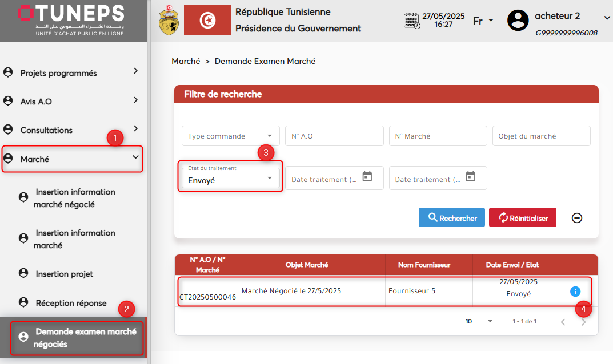Click the N° Marché input field
Viewport: 613px width, 364px height.
tap(438, 136)
